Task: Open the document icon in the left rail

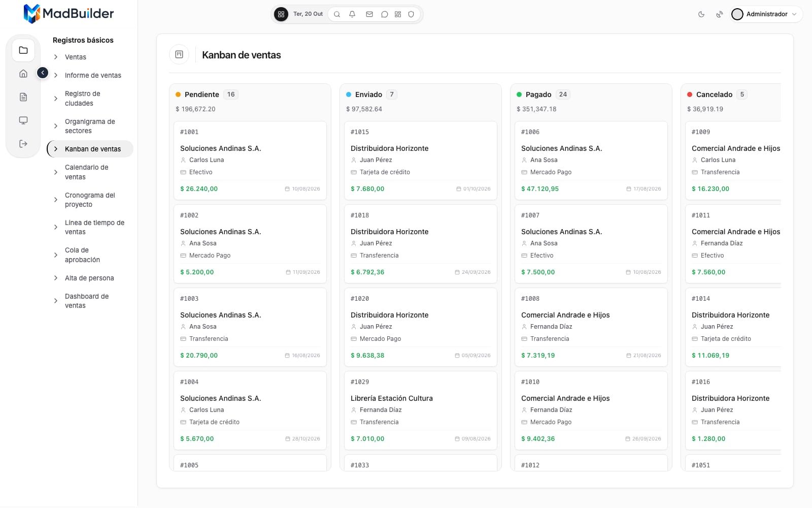Action: 23,97
